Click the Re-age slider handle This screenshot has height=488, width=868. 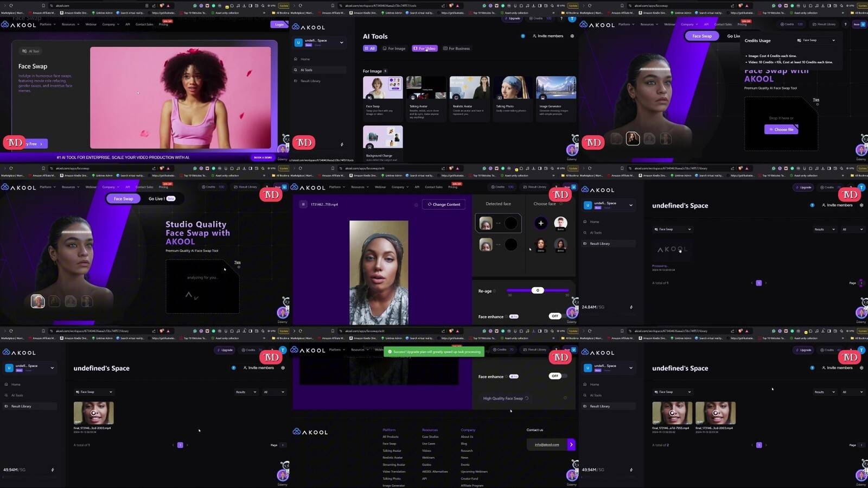[x=538, y=290]
